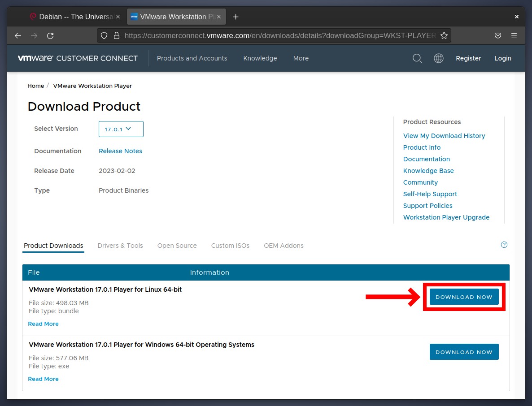Click the Register link
Viewport: 532px width, 406px height.
[468, 58]
